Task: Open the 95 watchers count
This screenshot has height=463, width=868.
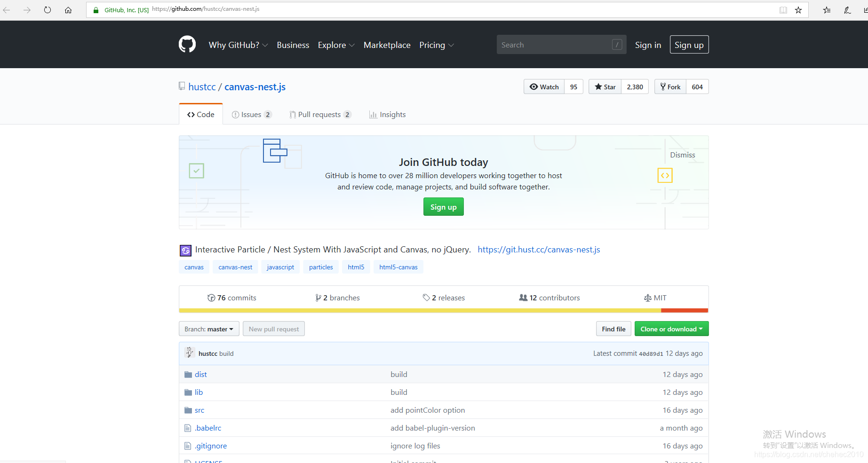Action: point(574,87)
